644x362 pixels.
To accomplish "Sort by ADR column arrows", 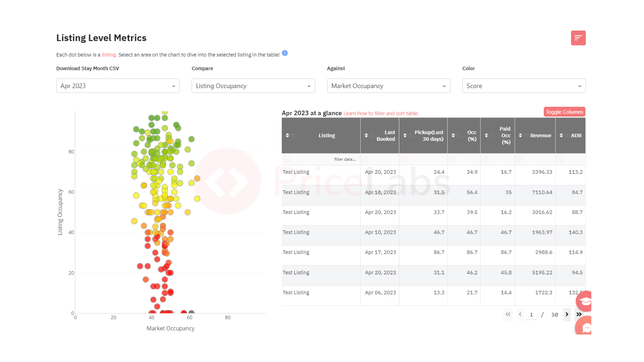I will [x=561, y=136].
